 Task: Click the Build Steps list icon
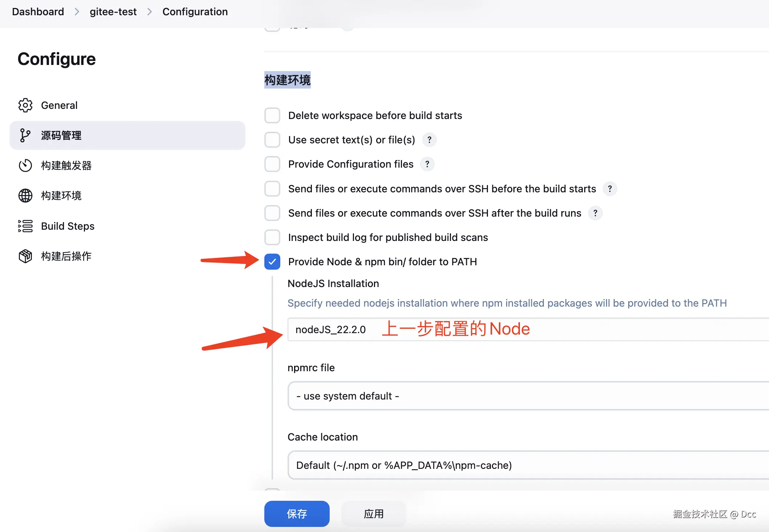tap(25, 226)
